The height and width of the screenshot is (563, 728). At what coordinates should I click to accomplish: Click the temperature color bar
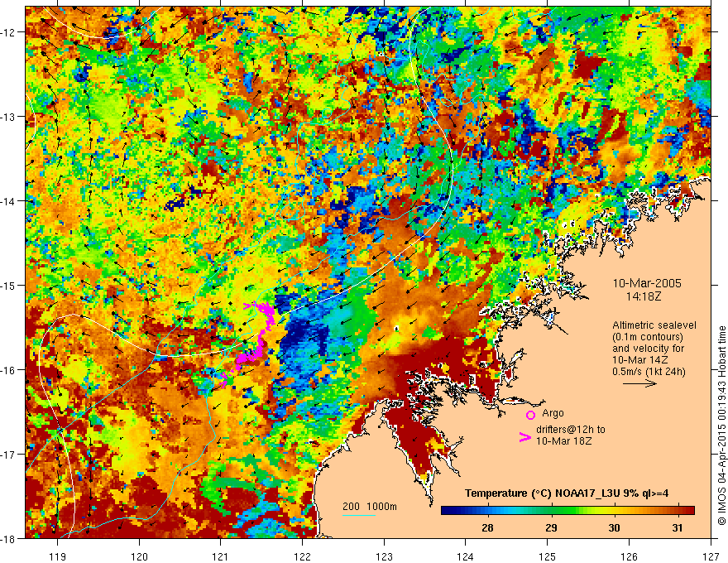point(568,510)
